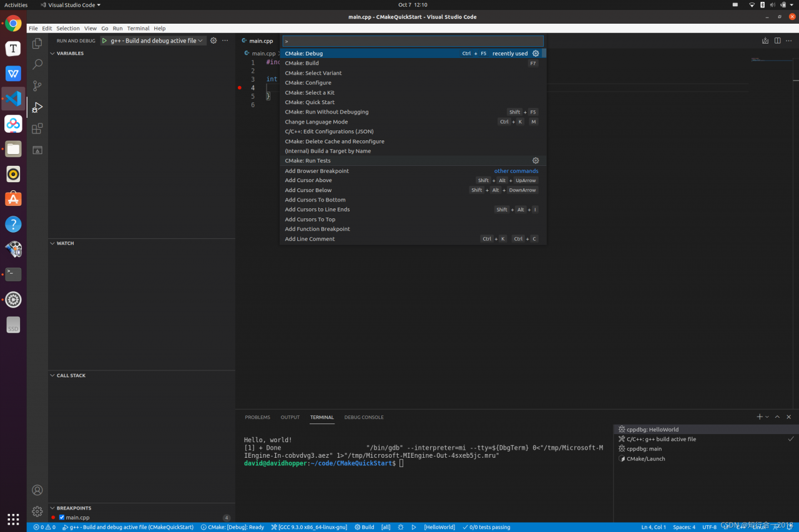Click the split editor icon
This screenshot has width=799, height=532.
(778, 41)
